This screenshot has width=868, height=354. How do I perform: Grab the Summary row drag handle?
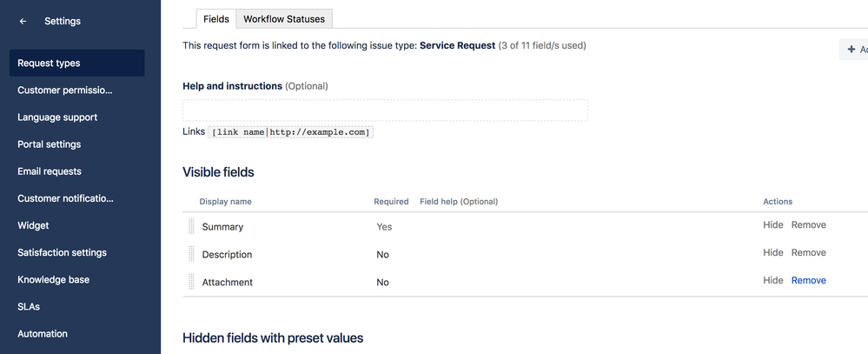(x=192, y=226)
